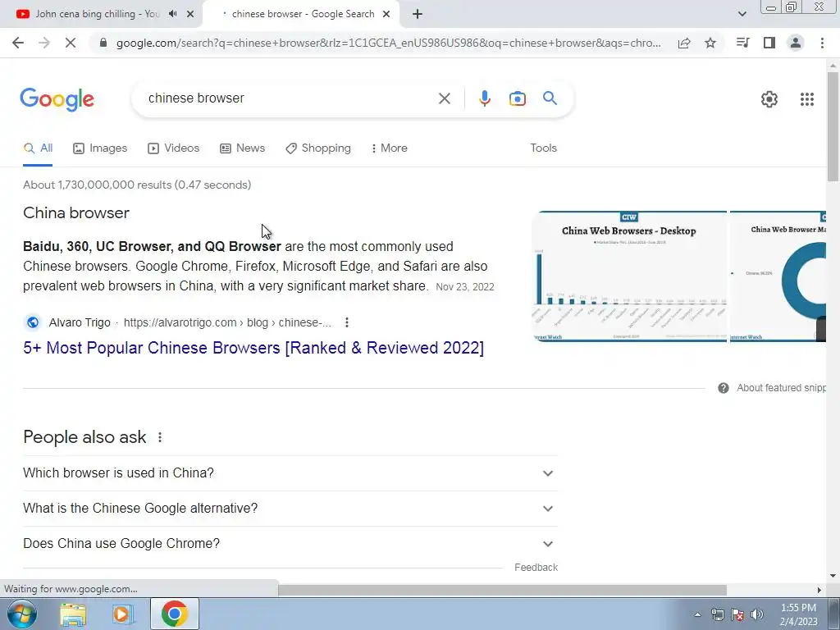Open Windows Start menu
This screenshot has height=630, width=840.
[22, 614]
